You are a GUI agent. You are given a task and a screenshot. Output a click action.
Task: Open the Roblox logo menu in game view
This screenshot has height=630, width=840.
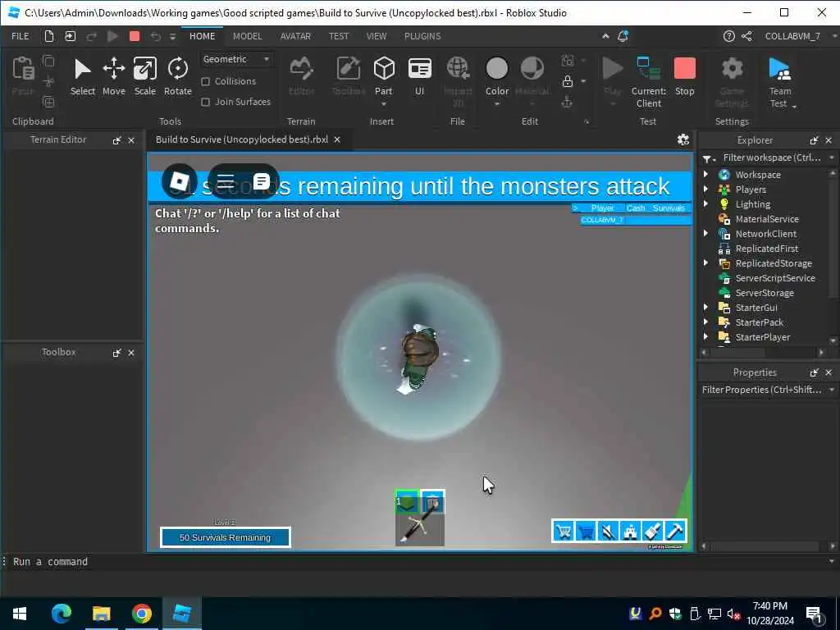[x=180, y=181]
